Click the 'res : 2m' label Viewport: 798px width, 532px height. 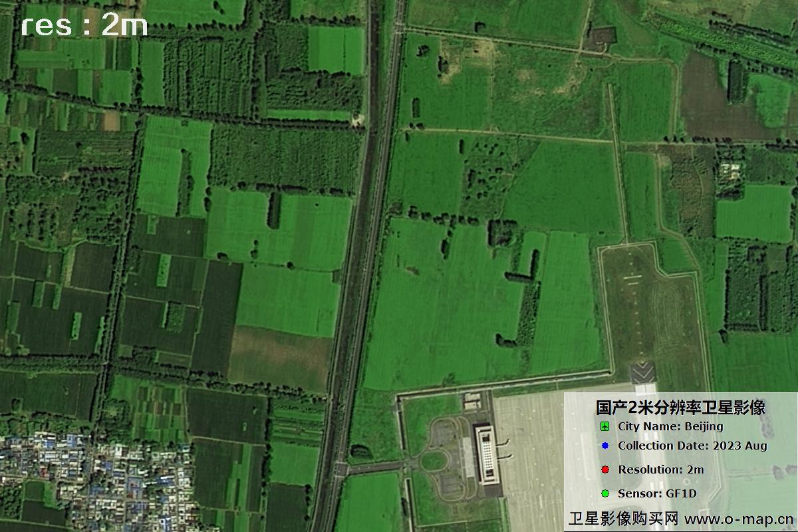coord(84,26)
